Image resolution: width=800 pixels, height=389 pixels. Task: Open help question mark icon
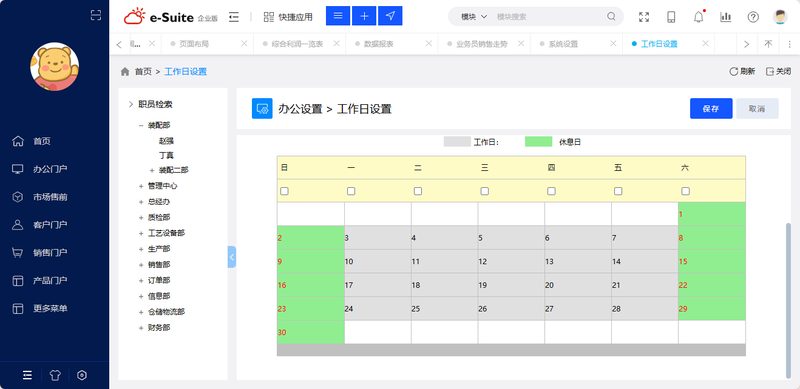click(753, 17)
